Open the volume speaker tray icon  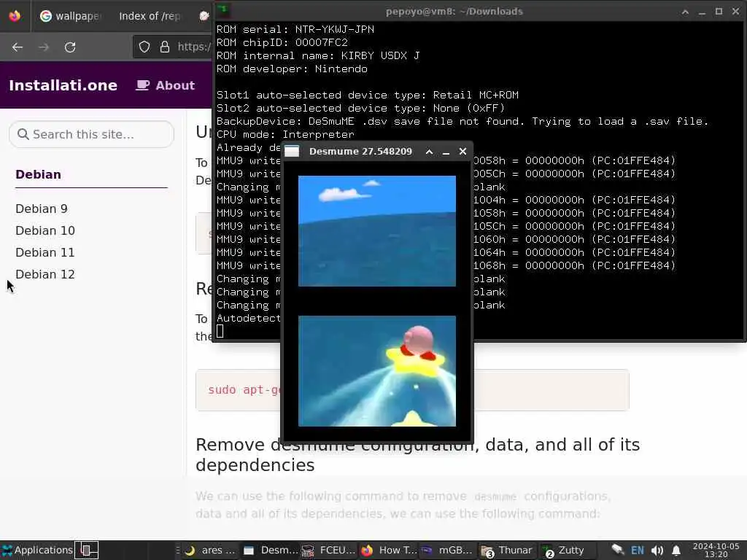(x=657, y=551)
